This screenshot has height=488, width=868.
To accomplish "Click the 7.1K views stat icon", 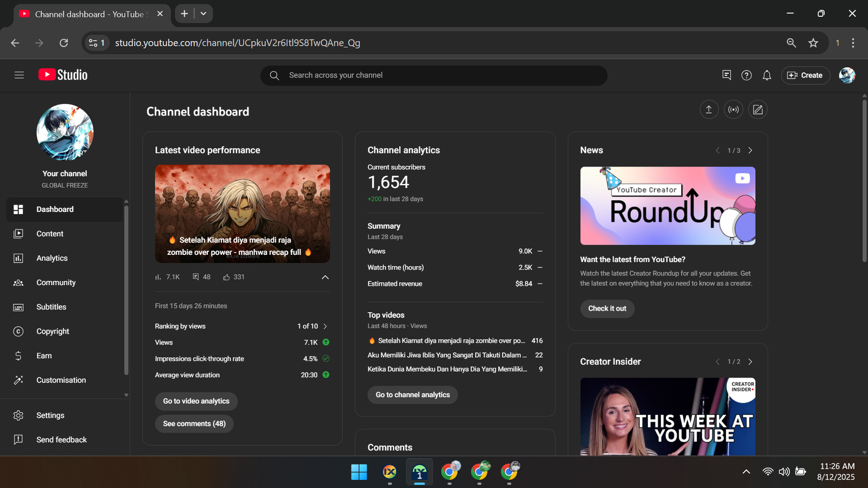I will pyautogui.click(x=158, y=277).
